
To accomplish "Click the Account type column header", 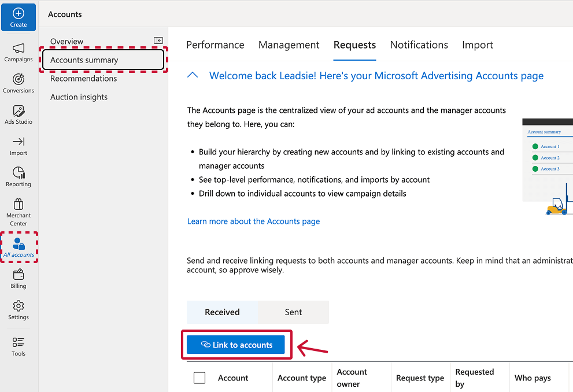I will 302,378.
